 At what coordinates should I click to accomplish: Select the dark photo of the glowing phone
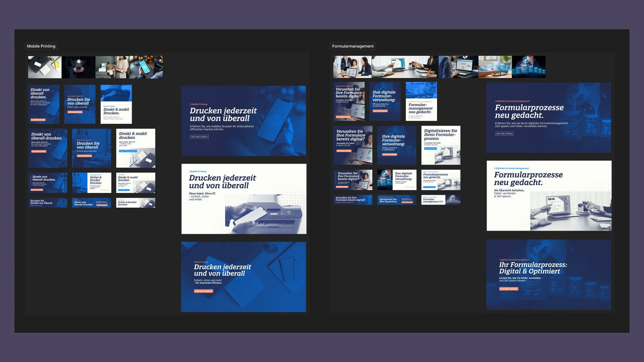pyautogui.click(x=79, y=67)
